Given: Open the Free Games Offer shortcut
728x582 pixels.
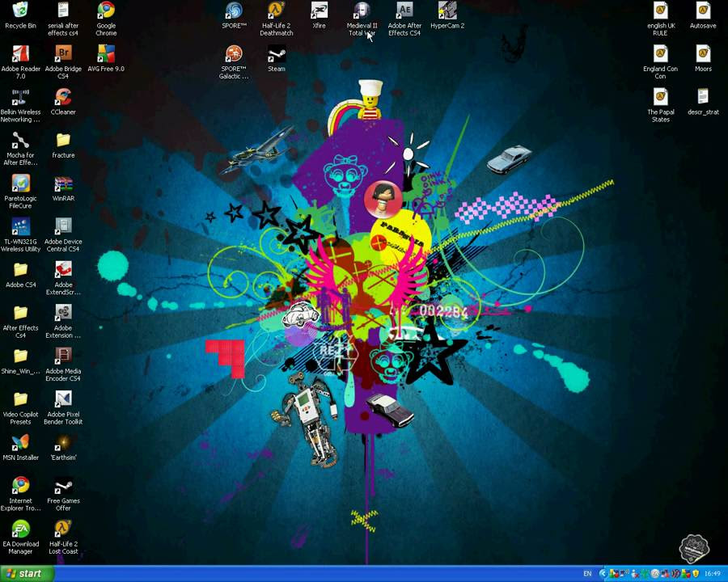Looking at the screenshot, I should point(63,486).
